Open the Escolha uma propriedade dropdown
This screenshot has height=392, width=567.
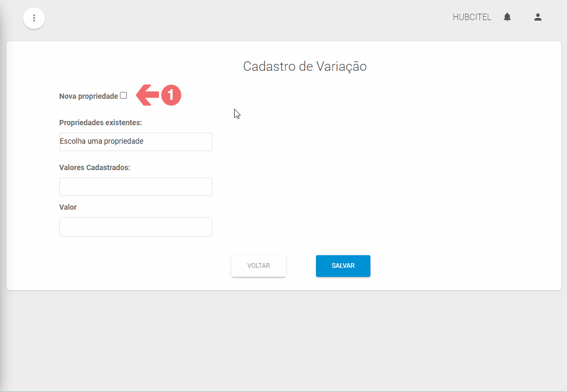pos(136,142)
